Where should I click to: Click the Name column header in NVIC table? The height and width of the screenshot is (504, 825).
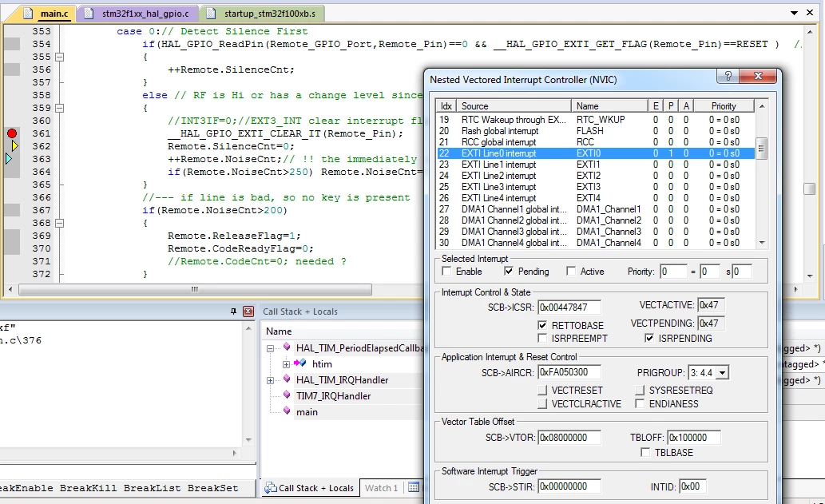tap(609, 105)
